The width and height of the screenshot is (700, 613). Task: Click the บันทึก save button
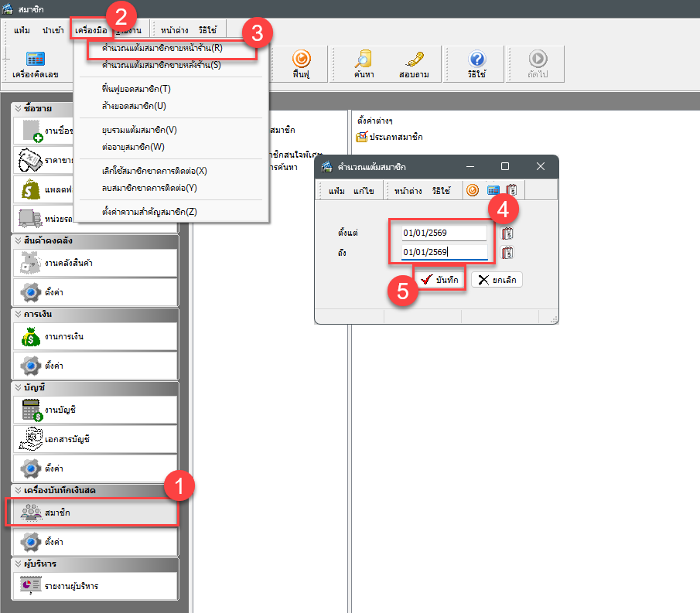click(x=440, y=280)
